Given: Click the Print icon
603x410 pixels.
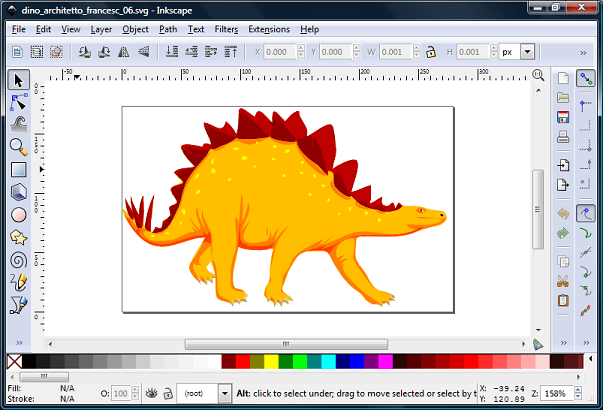Looking at the screenshot, I should tap(563, 137).
